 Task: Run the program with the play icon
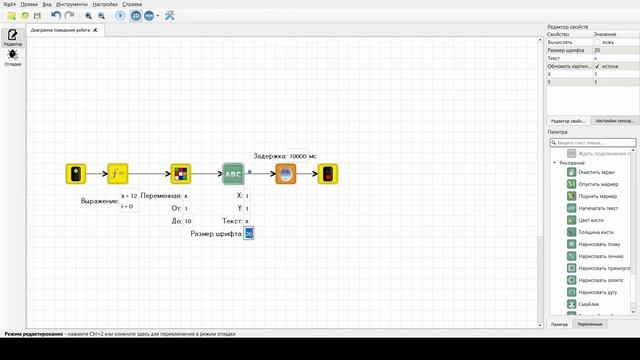click(x=120, y=16)
